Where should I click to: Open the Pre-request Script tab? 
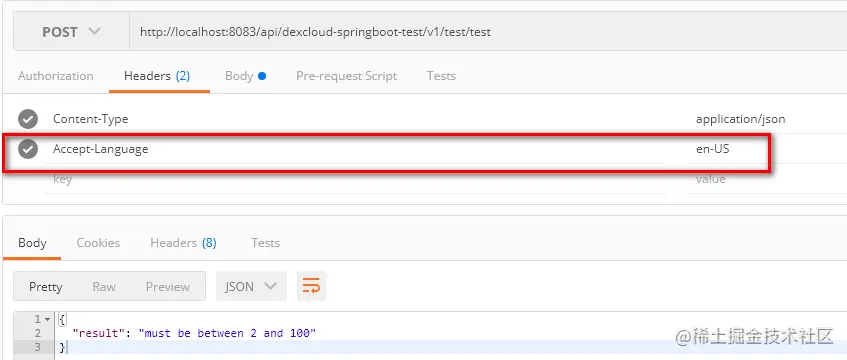click(x=346, y=76)
